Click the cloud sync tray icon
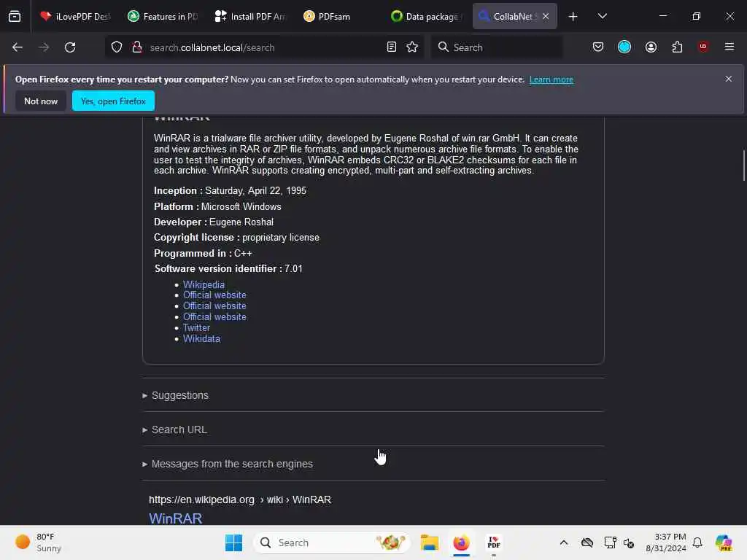The height and width of the screenshot is (560, 747). (x=587, y=542)
